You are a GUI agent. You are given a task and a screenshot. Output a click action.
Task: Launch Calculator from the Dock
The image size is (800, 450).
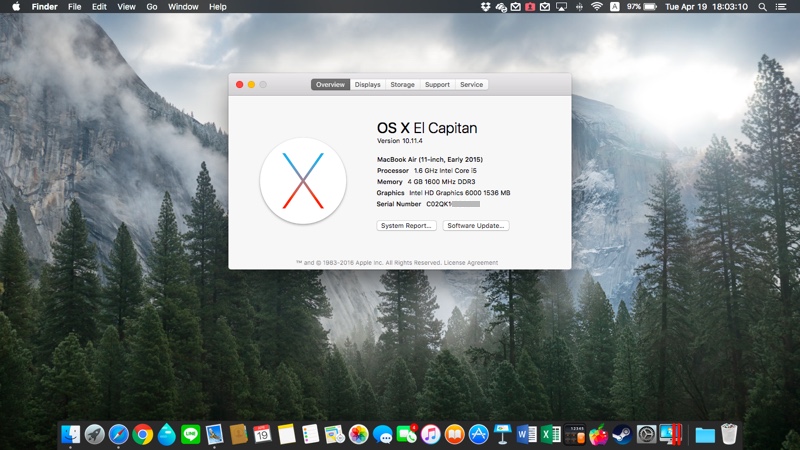click(574, 435)
